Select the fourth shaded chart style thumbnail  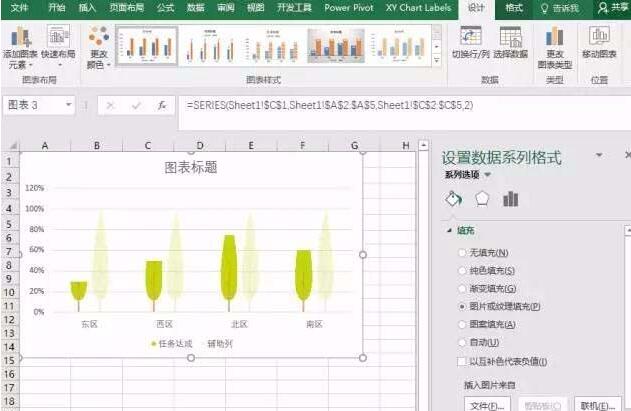pyautogui.click(x=336, y=45)
